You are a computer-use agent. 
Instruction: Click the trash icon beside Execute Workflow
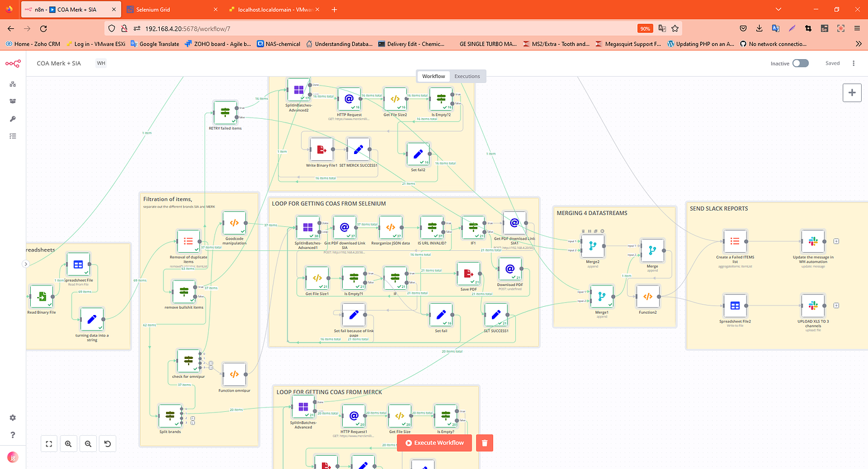pyautogui.click(x=484, y=443)
